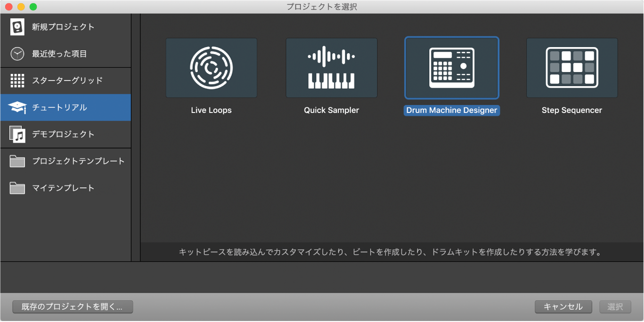Screen dimensions: 644x322
Task: Click the tutorial description text at the bottom
Action: [390, 252]
